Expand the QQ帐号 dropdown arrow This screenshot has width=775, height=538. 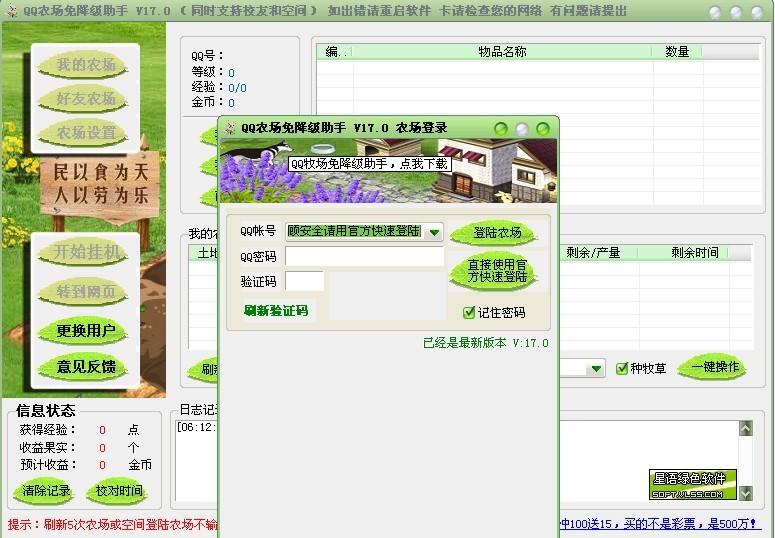tap(434, 232)
